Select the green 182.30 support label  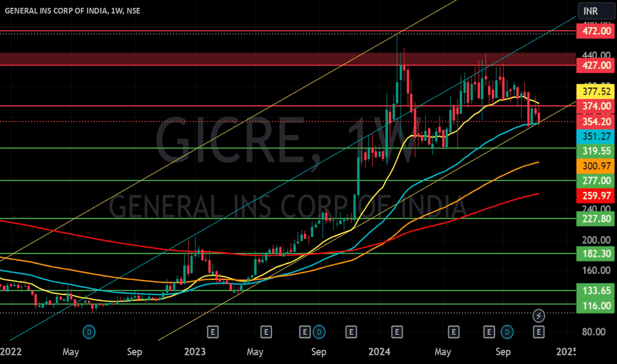click(595, 253)
